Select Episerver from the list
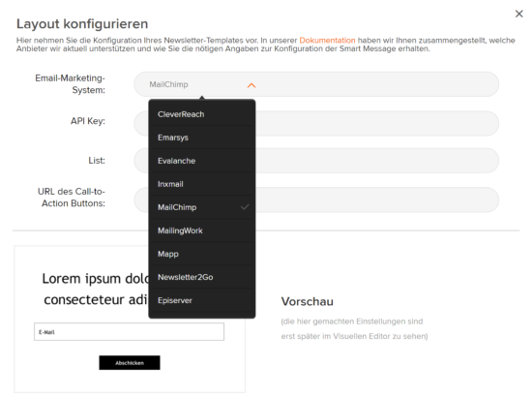Screen dimensions: 532x398 point(202,300)
